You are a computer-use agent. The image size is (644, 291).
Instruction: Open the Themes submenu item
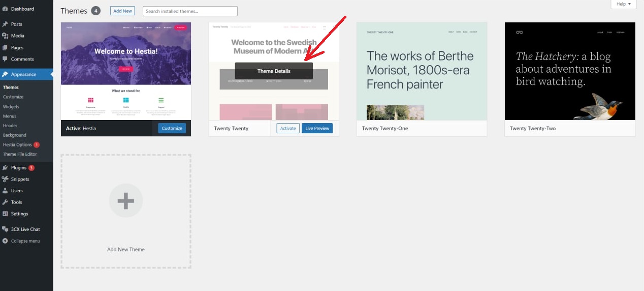[11, 88]
